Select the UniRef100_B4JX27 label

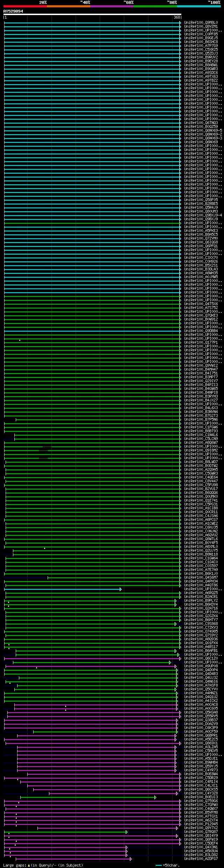pos(201,400)
